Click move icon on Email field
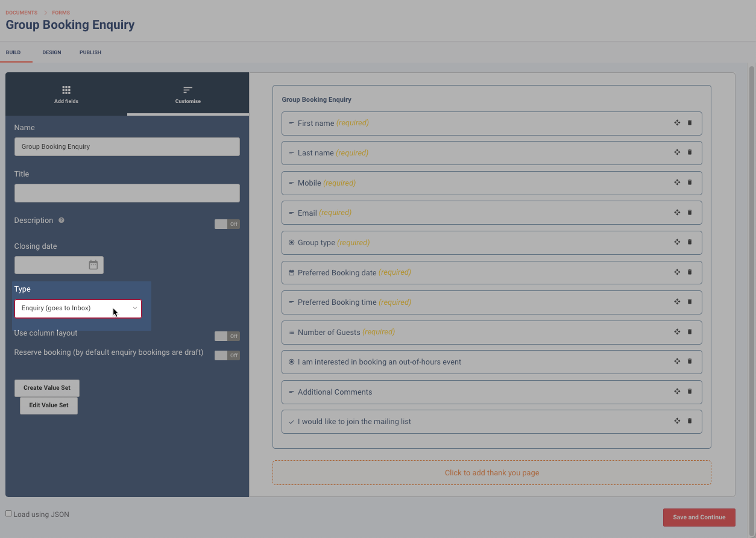Screen dimensions: 756x538 click(677, 213)
